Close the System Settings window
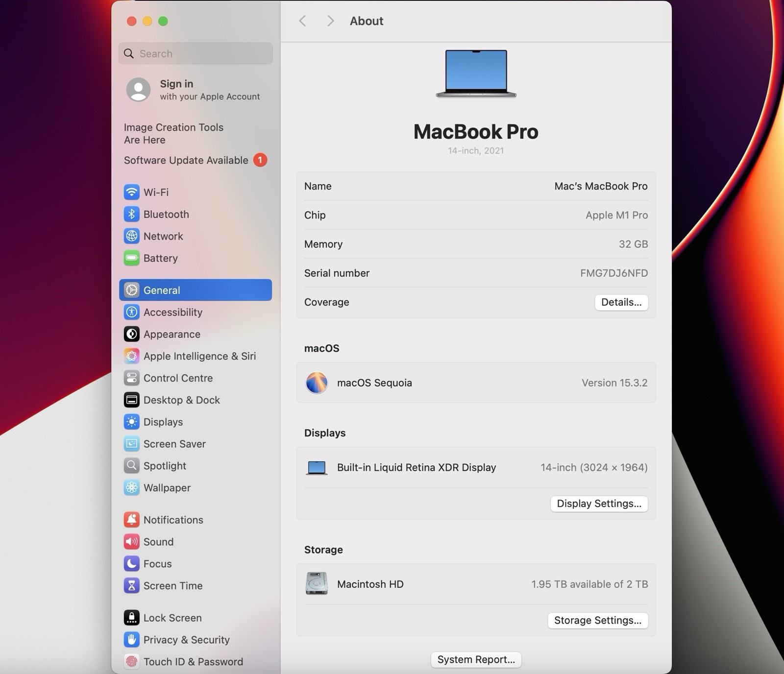The width and height of the screenshot is (784, 674). [x=131, y=21]
